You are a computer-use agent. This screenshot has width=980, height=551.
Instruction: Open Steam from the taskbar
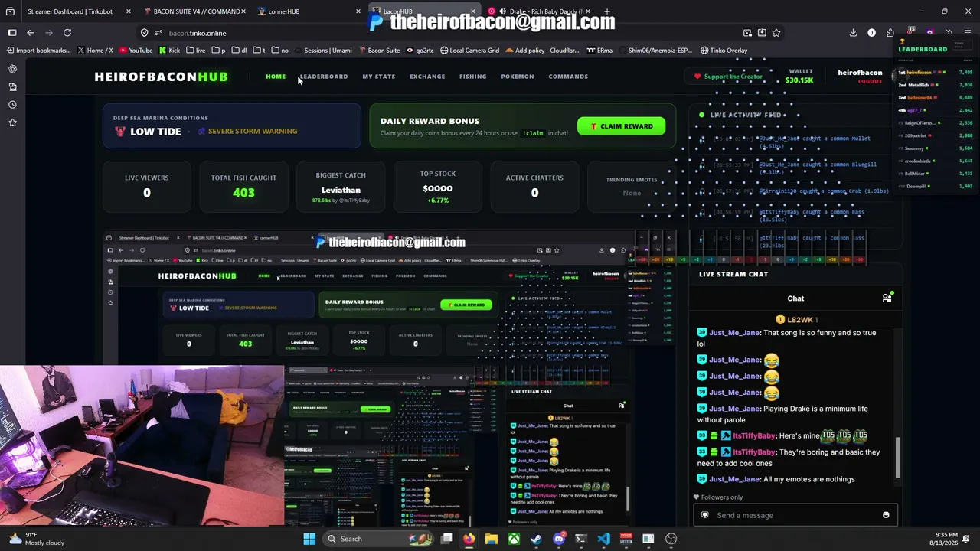click(x=536, y=539)
